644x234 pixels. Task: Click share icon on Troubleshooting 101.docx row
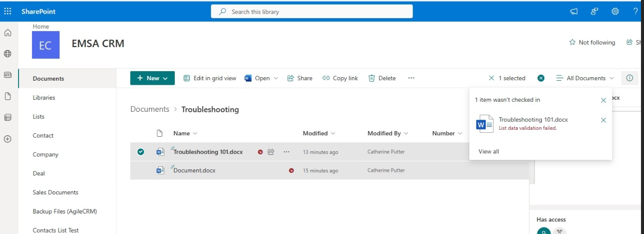[271, 152]
